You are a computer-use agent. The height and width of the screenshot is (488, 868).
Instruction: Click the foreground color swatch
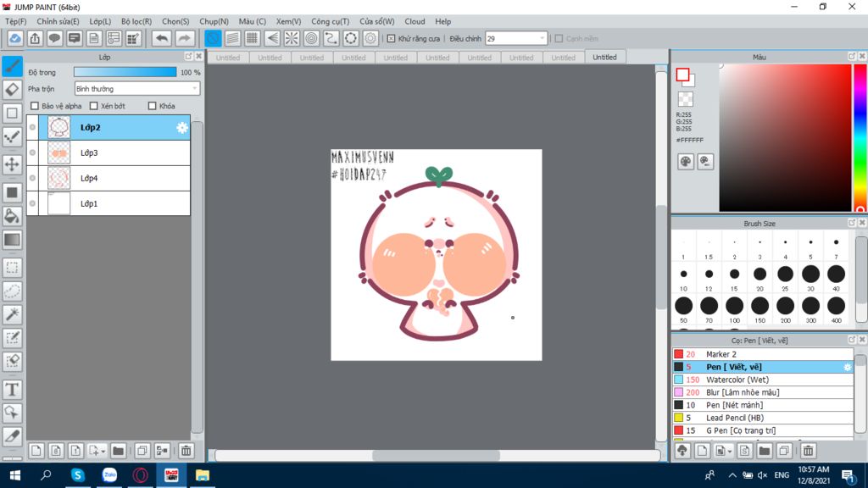(x=682, y=75)
